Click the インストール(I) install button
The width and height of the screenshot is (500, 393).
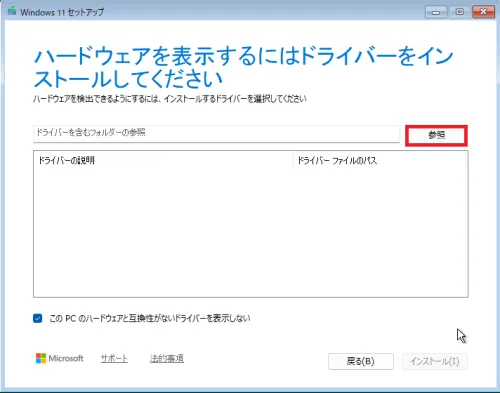coord(435,361)
